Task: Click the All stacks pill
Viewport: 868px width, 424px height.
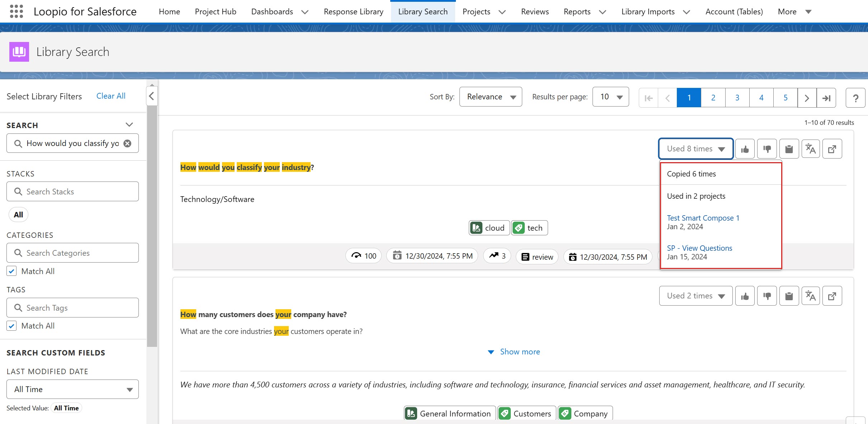Action: (18, 215)
